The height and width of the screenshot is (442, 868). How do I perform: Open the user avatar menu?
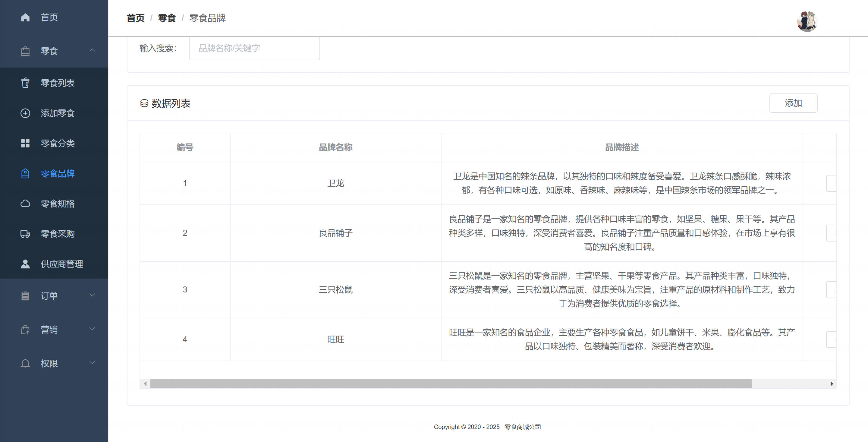[x=807, y=21]
